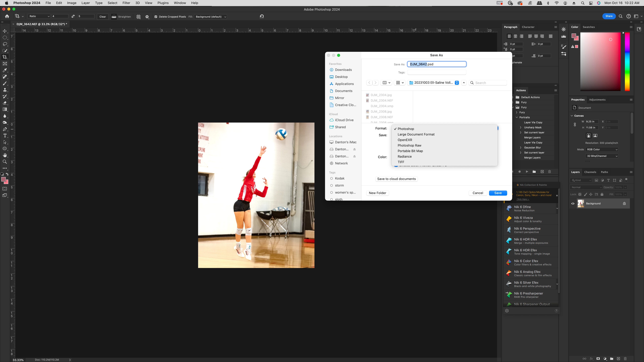Switch to the Channels tab

590,172
